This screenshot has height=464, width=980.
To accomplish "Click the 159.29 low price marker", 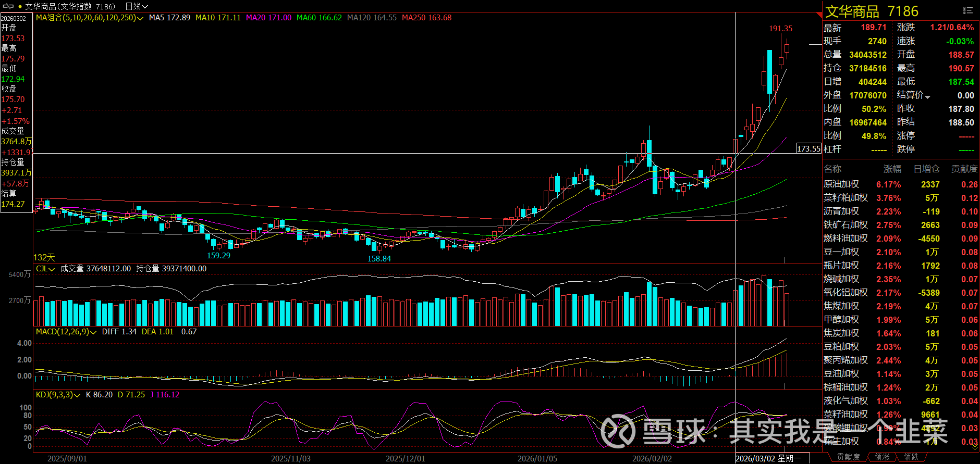I will pos(218,256).
